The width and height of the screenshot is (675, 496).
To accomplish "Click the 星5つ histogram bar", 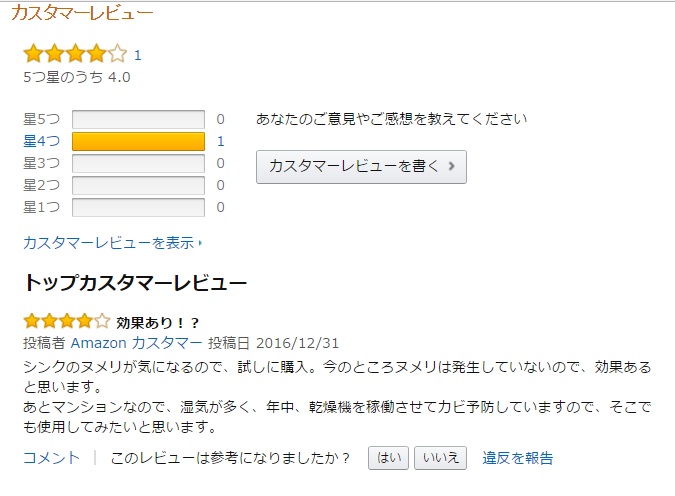I will click(x=138, y=120).
